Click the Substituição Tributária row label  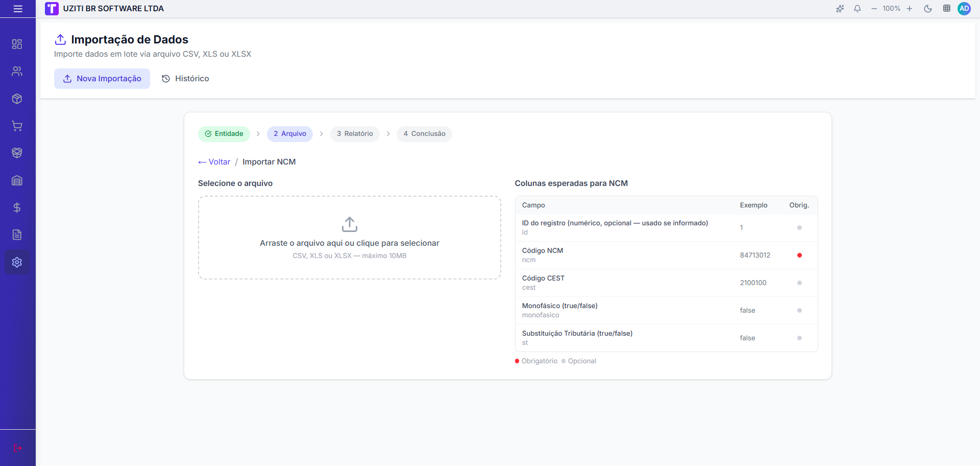click(577, 334)
